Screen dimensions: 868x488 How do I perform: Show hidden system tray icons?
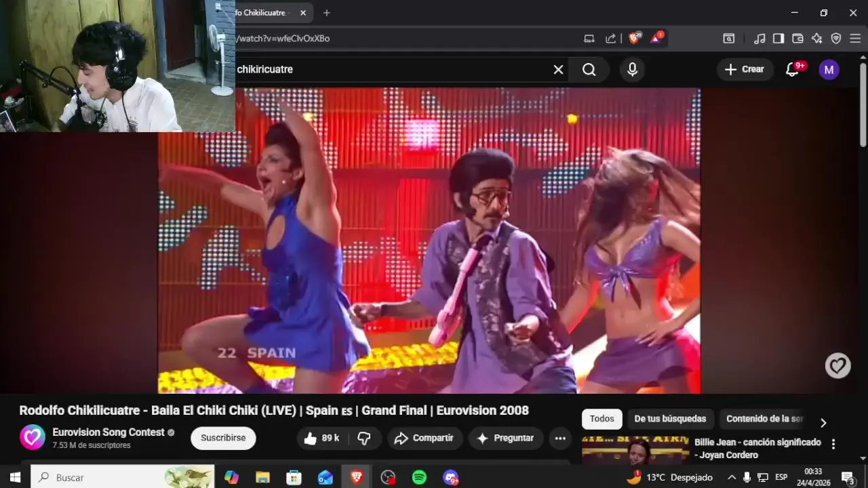tap(732, 477)
